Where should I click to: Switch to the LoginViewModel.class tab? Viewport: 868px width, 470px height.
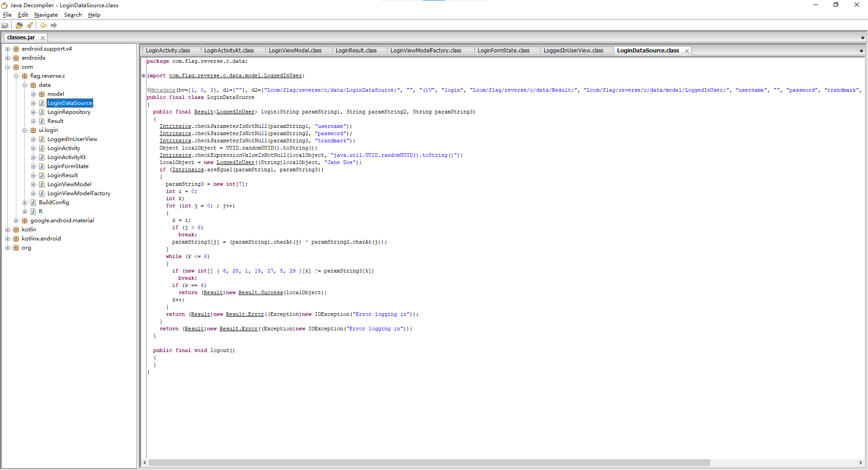click(x=295, y=51)
